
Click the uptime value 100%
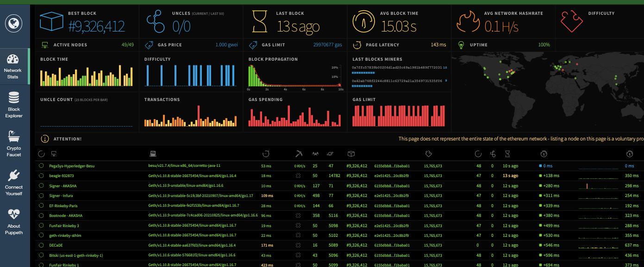pyautogui.click(x=544, y=45)
